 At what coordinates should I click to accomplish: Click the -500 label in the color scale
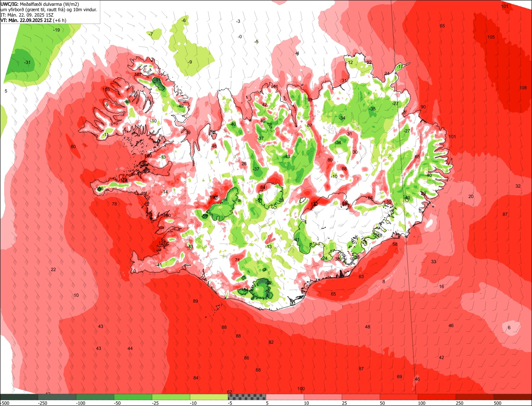5,403
